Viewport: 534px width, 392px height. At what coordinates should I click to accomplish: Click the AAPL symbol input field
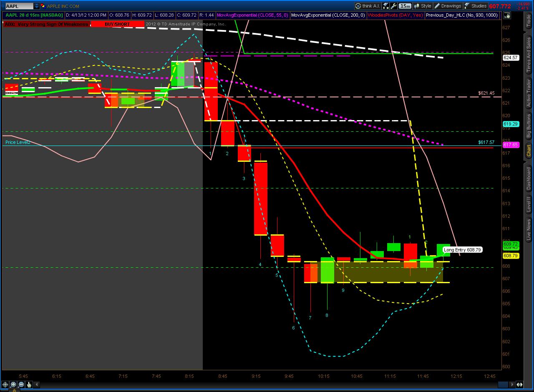pyautogui.click(x=19, y=6)
